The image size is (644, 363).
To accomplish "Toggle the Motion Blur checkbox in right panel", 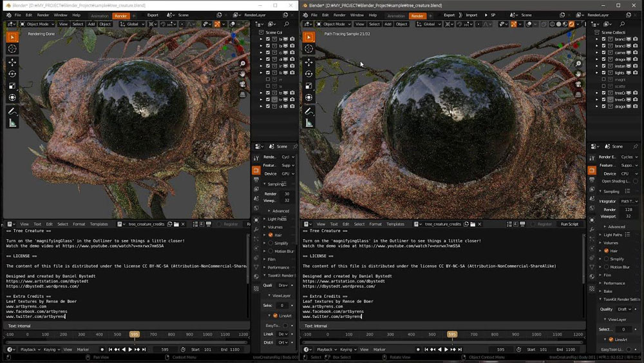I will [606, 266].
